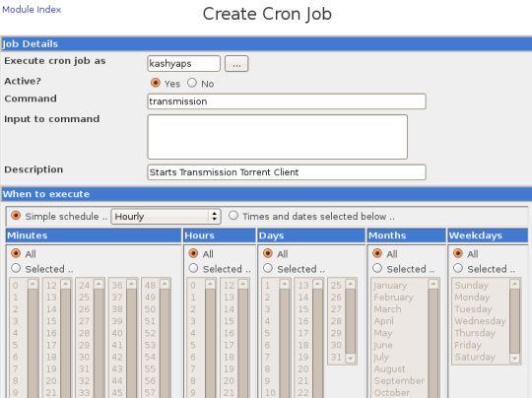This screenshot has width=532, height=398.
Task: Click the Description text field
Action: 287,172
